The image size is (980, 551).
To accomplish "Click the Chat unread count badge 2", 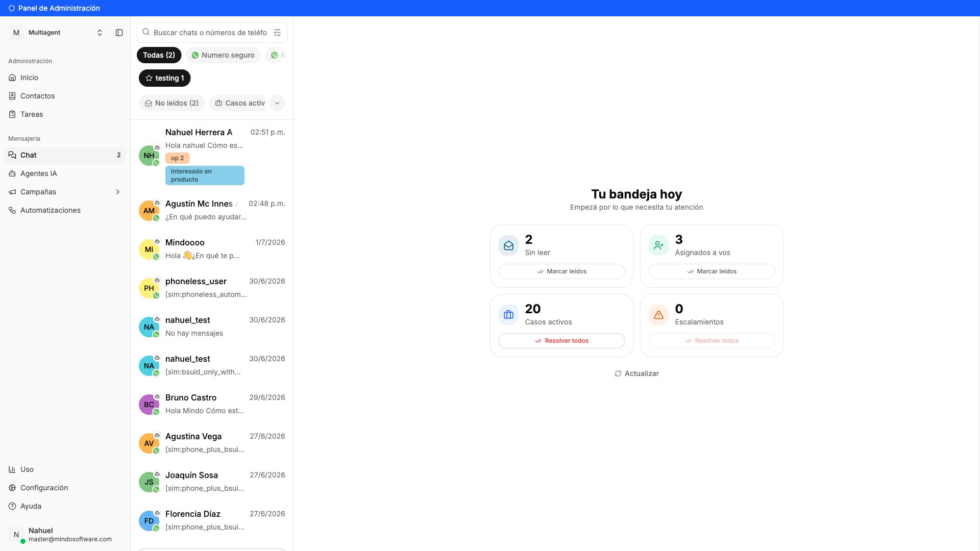I will tap(119, 155).
